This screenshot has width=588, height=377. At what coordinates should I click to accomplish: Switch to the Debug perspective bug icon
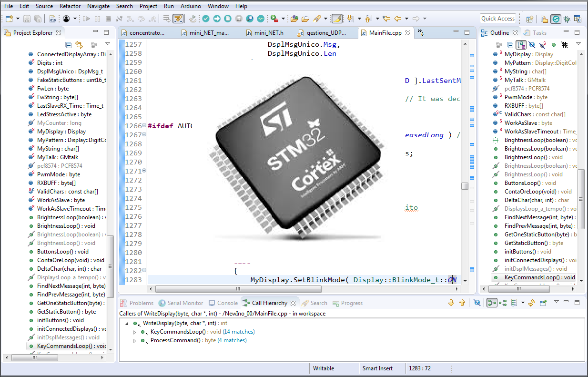coord(567,19)
